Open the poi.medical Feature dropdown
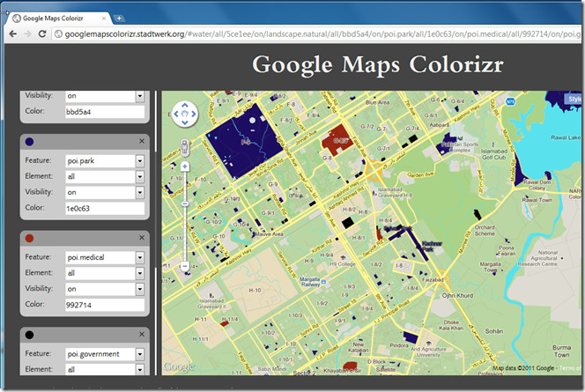Screen dimensions: 585x392 coord(140,258)
